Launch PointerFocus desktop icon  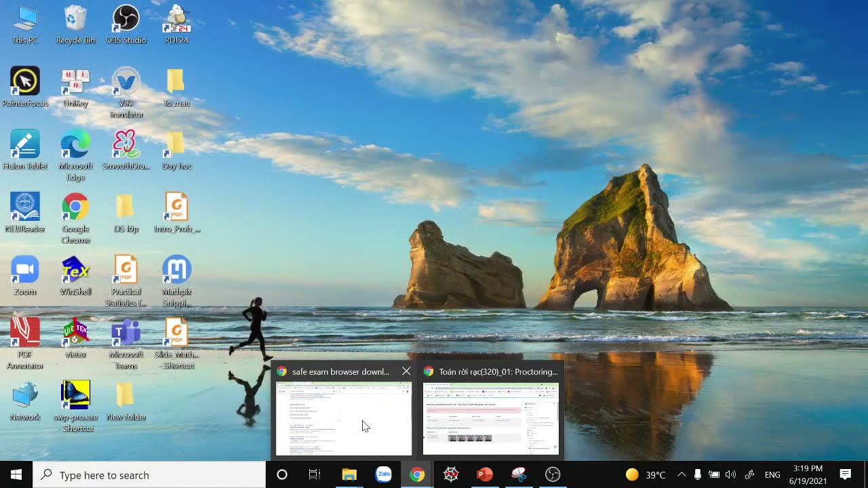(x=25, y=87)
